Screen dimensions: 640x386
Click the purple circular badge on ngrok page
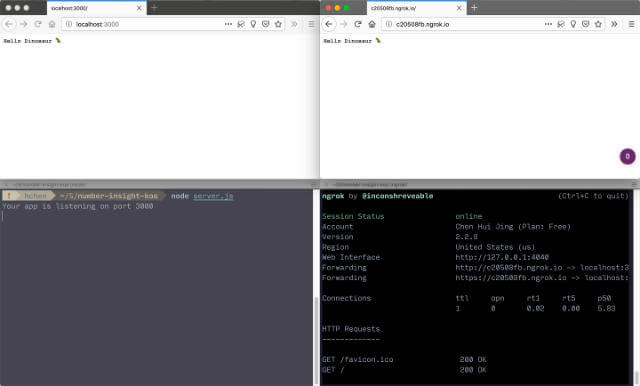point(627,156)
